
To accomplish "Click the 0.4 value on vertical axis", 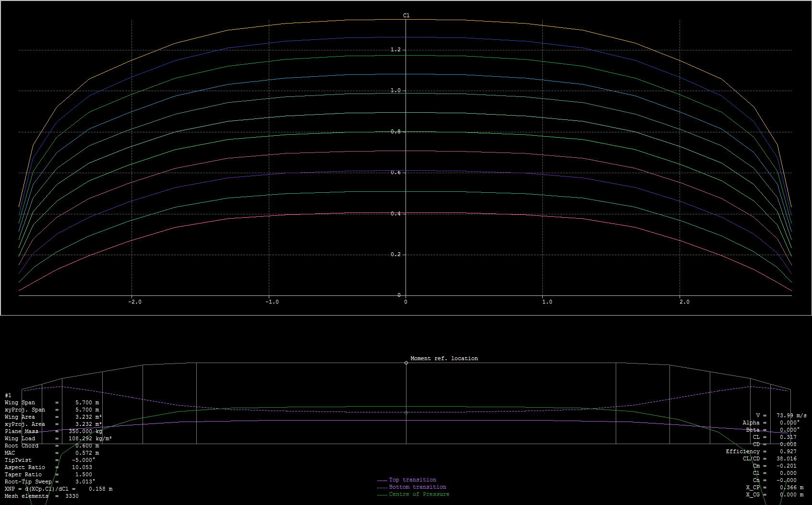I will [x=395, y=214].
